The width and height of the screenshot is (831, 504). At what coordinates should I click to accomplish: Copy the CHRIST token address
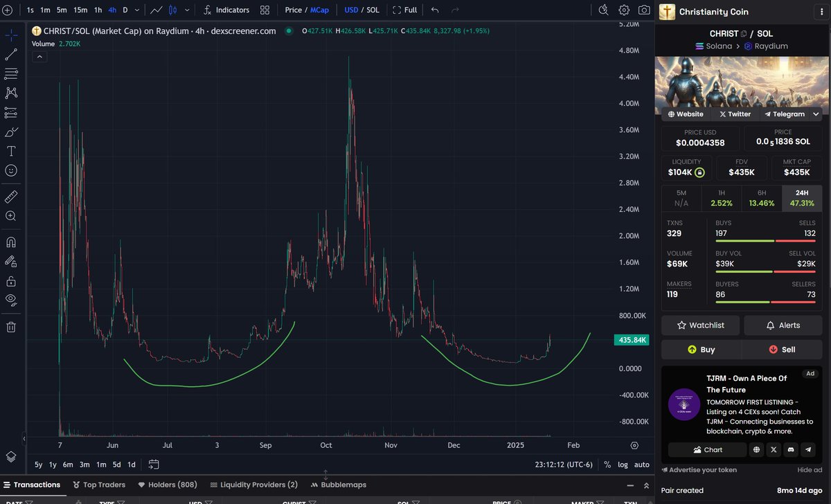pos(743,33)
